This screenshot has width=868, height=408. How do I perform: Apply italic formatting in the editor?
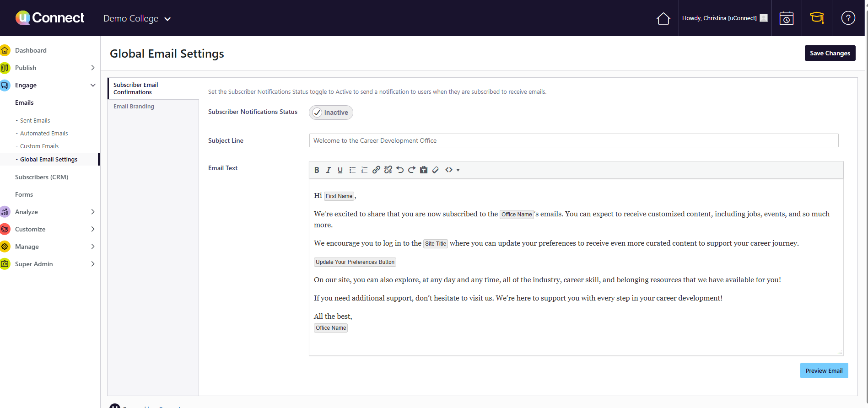[328, 170]
